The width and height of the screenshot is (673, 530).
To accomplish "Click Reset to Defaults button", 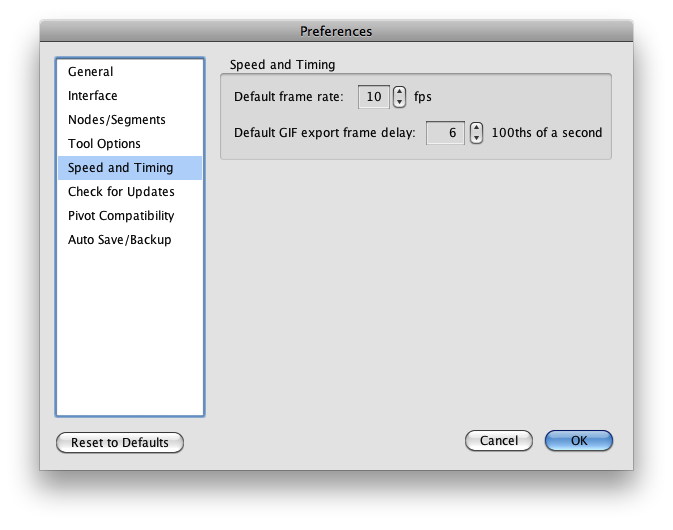I will pyautogui.click(x=120, y=442).
